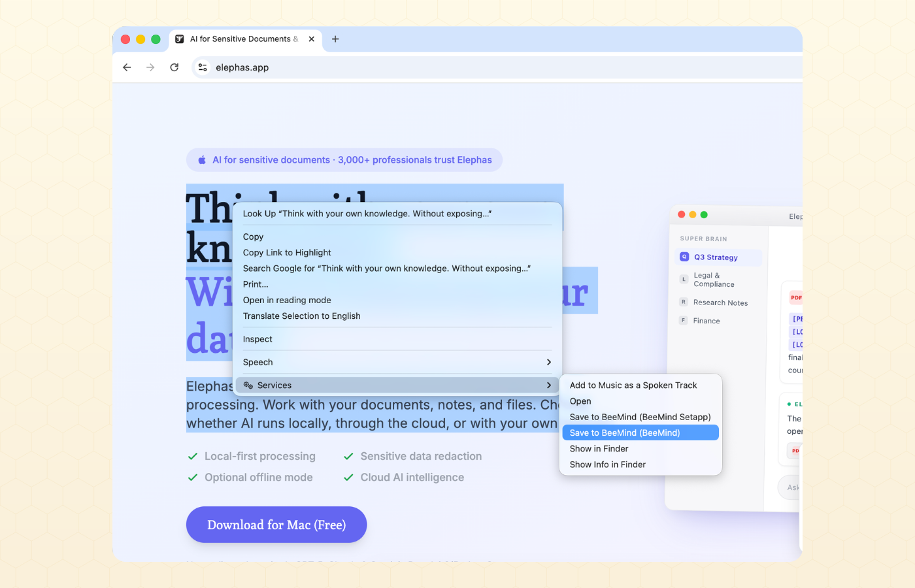Click the Apple logo in the trust badge
915x588 pixels.
coord(202,160)
